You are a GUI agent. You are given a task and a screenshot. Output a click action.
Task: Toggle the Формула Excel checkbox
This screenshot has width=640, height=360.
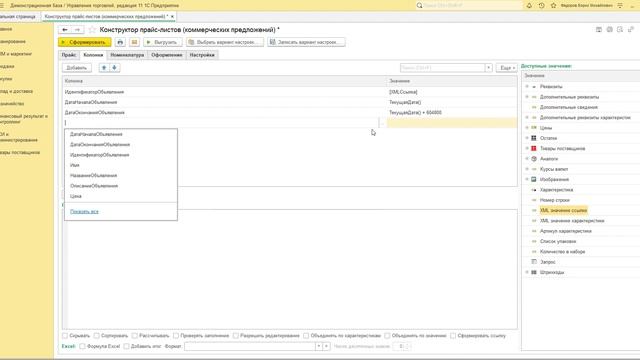82,346
